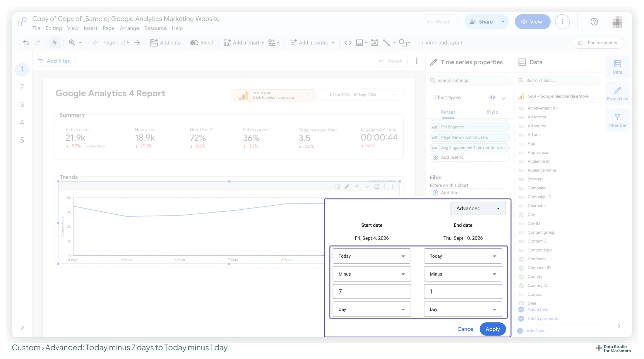Screen dimensions: 644x359
Task: Open end date Minus dropdown
Action: (x=463, y=274)
